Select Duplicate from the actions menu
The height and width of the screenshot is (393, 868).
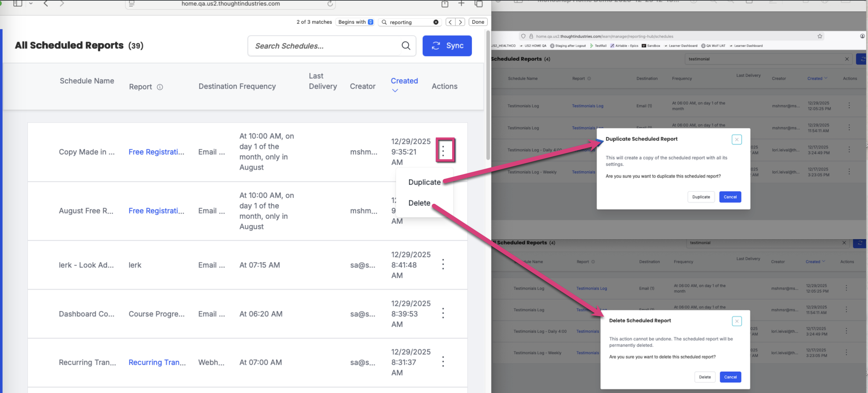(424, 182)
